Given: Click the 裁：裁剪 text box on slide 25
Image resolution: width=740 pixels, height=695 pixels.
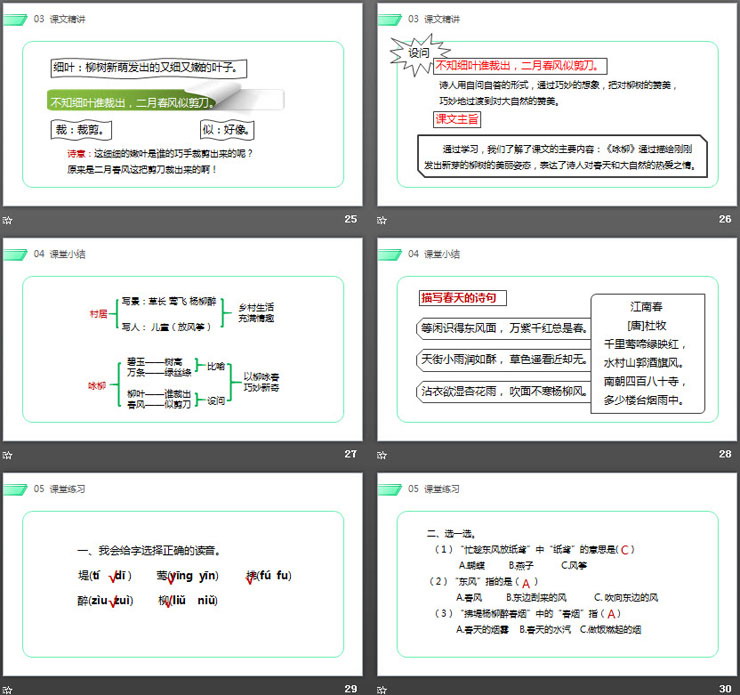Looking at the screenshot, I should coord(81,130).
